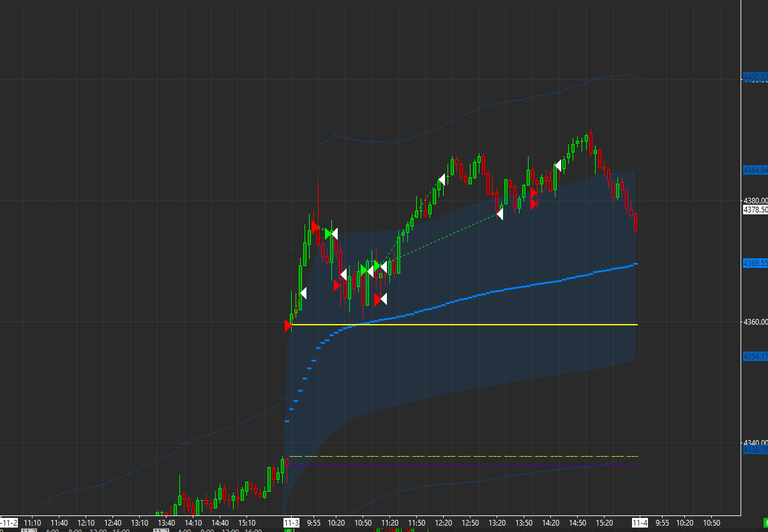The image size is (768, 532).
Task: Click the 4384.94 blue price label
Action: (x=755, y=170)
